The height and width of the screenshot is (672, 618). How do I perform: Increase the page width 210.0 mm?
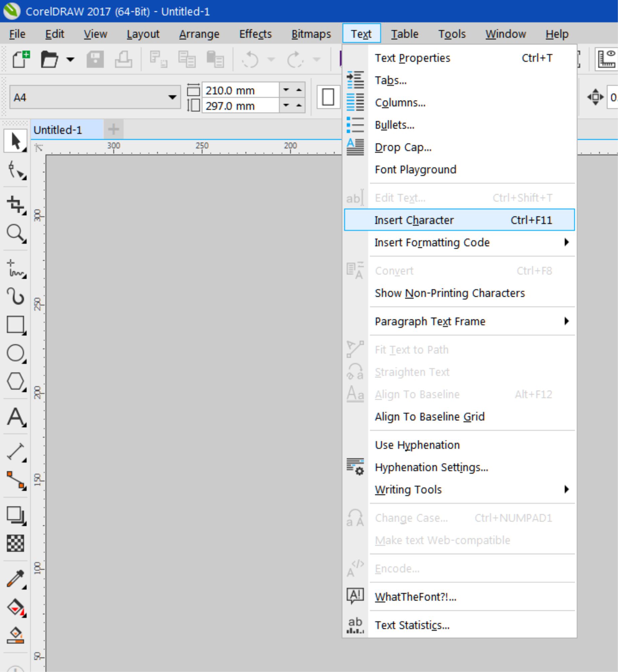299,90
